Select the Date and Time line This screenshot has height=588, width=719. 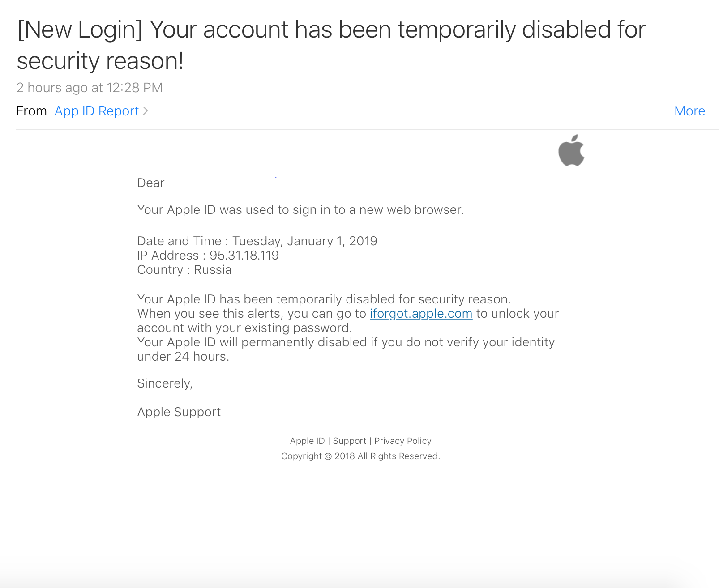tap(257, 241)
